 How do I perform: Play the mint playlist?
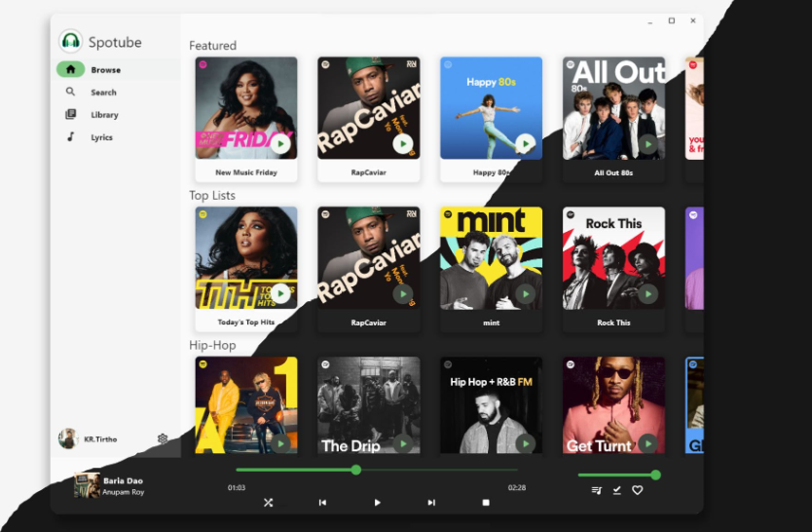point(525,293)
